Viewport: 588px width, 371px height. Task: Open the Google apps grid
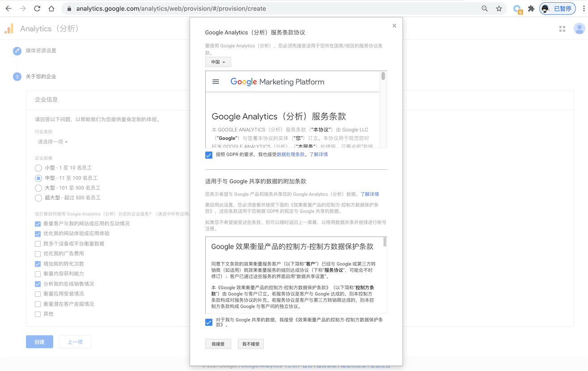[x=562, y=28]
